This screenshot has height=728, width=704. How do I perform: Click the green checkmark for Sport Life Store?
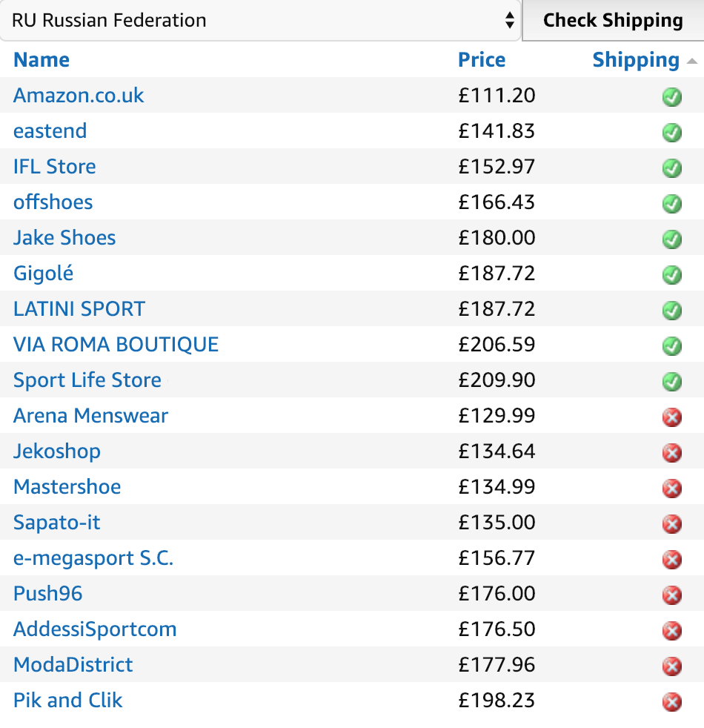671,381
